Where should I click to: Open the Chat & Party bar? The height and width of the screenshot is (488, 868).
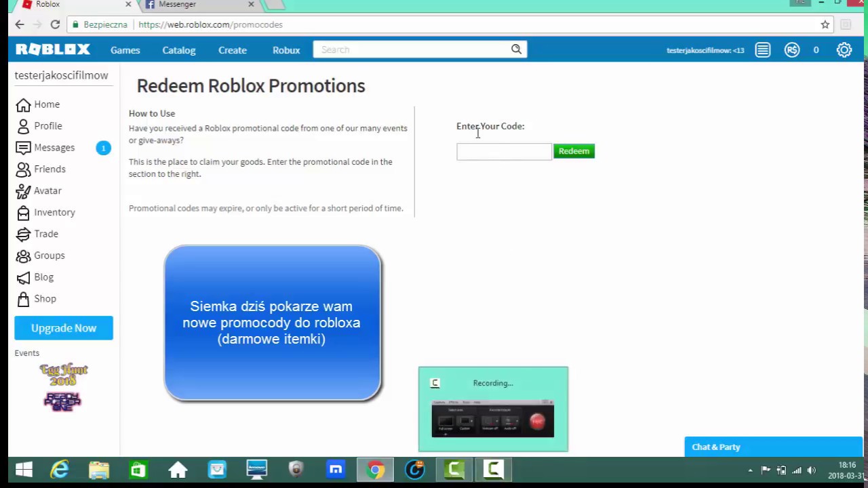tap(773, 447)
